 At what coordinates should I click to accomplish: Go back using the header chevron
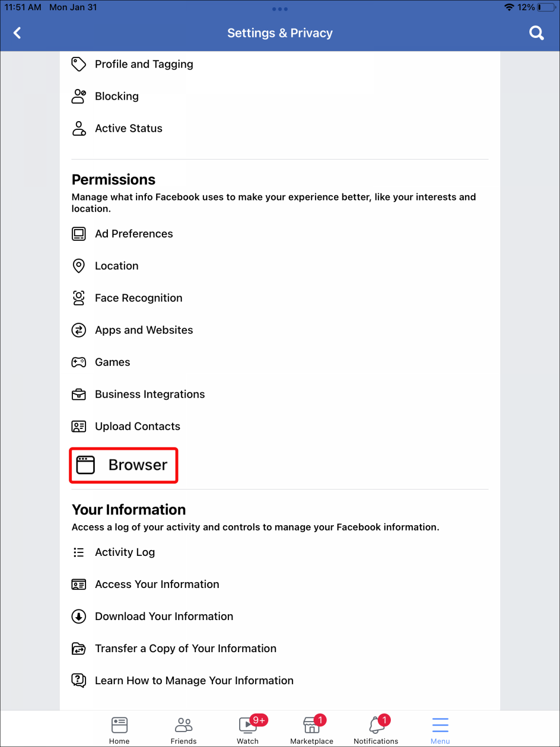[17, 33]
